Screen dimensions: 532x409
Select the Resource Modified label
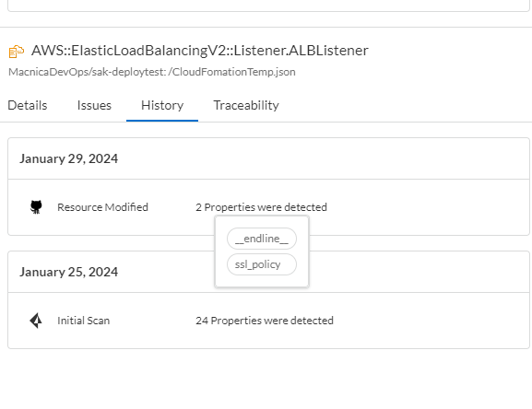(102, 207)
